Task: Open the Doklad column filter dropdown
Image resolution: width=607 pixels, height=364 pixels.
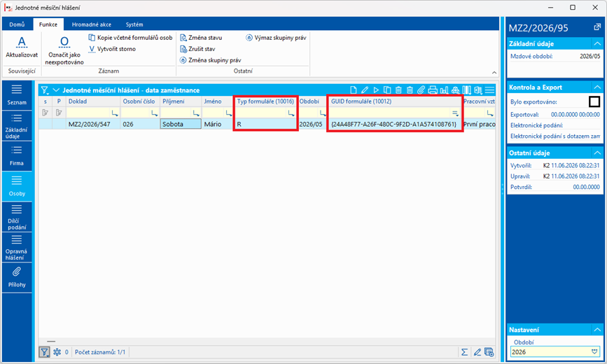Action: [x=115, y=113]
